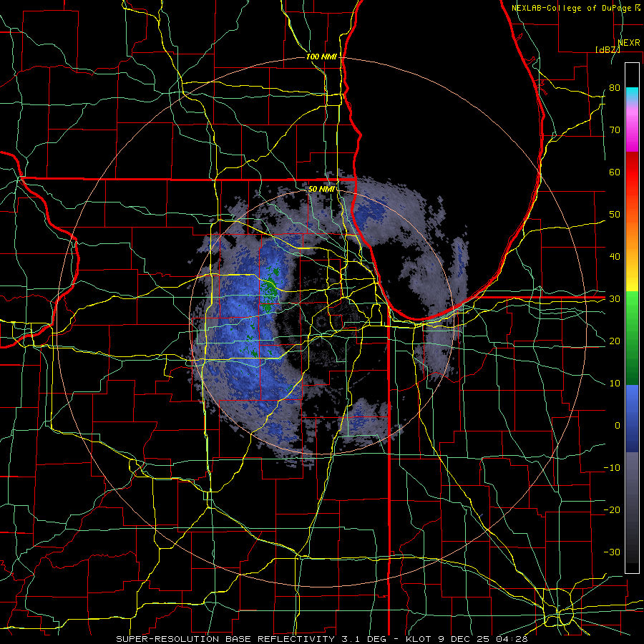Click the 50 NMI range ring label
The height and width of the screenshot is (644, 644).
click(x=321, y=189)
